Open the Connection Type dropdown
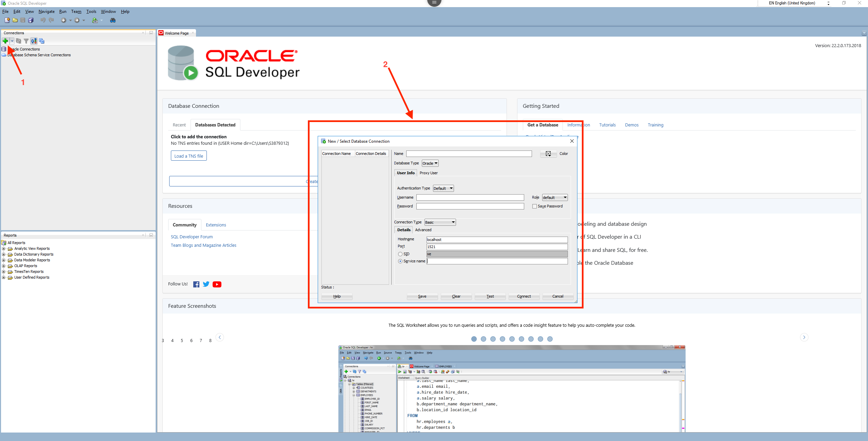868x441 pixels. [440, 222]
